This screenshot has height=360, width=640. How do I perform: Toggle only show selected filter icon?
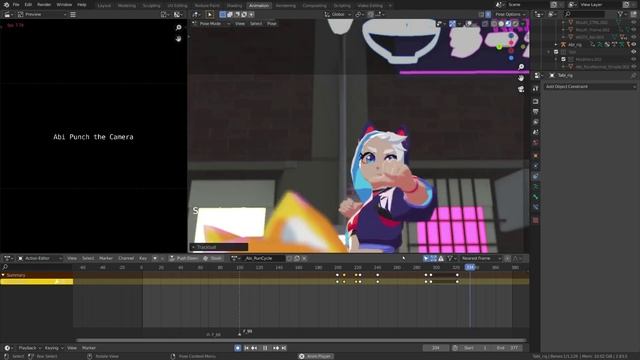pyautogui.click(x=426, y=258)
